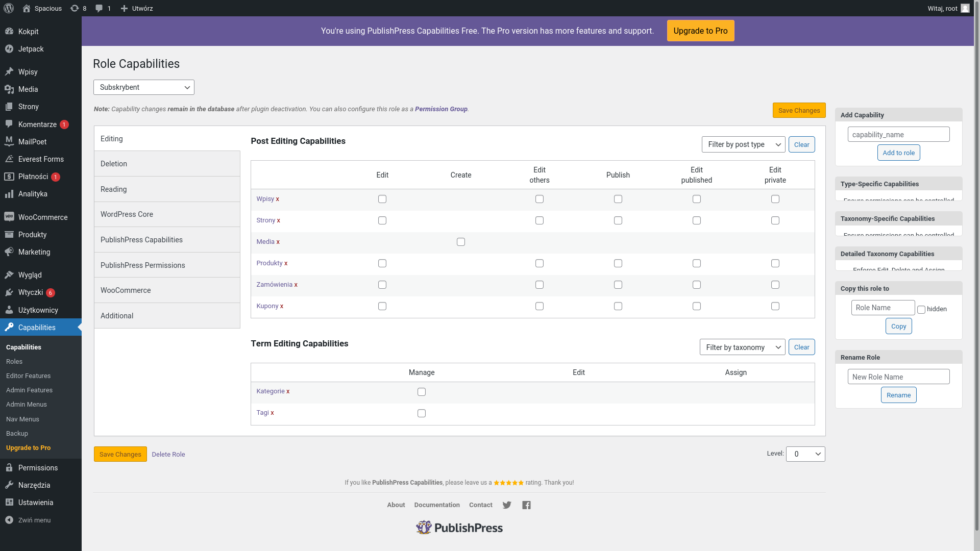This screenshot has width=980, height=551.
Task: Click the New Role Name input field
Action: pyautogui.click(x=898, y=377)
